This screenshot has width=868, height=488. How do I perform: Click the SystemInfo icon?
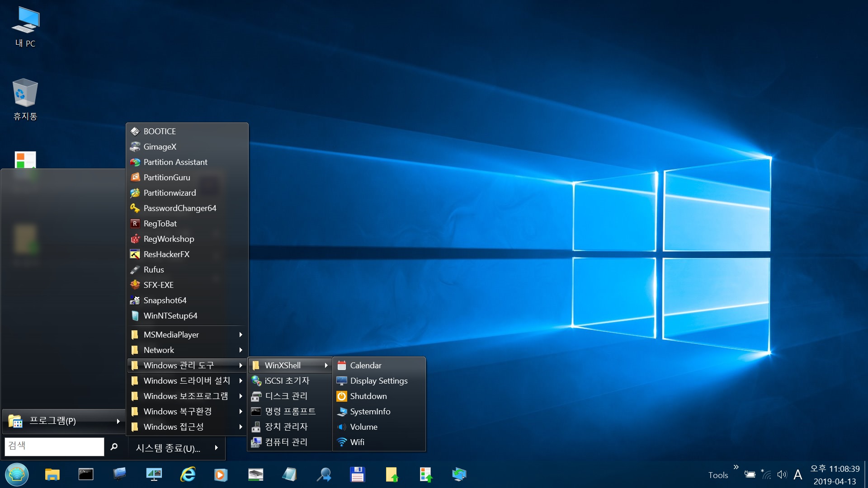coord(342,411)
